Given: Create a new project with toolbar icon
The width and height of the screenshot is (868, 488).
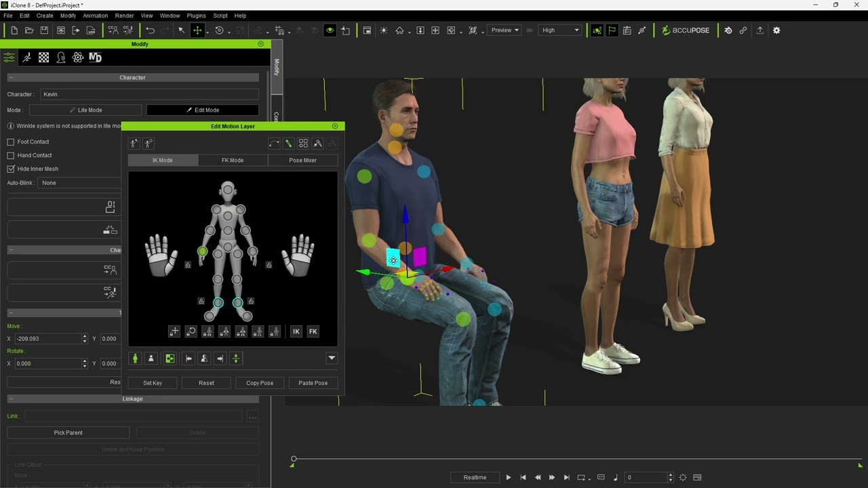Looking at the screenshot, I should (x=14, y=30).
